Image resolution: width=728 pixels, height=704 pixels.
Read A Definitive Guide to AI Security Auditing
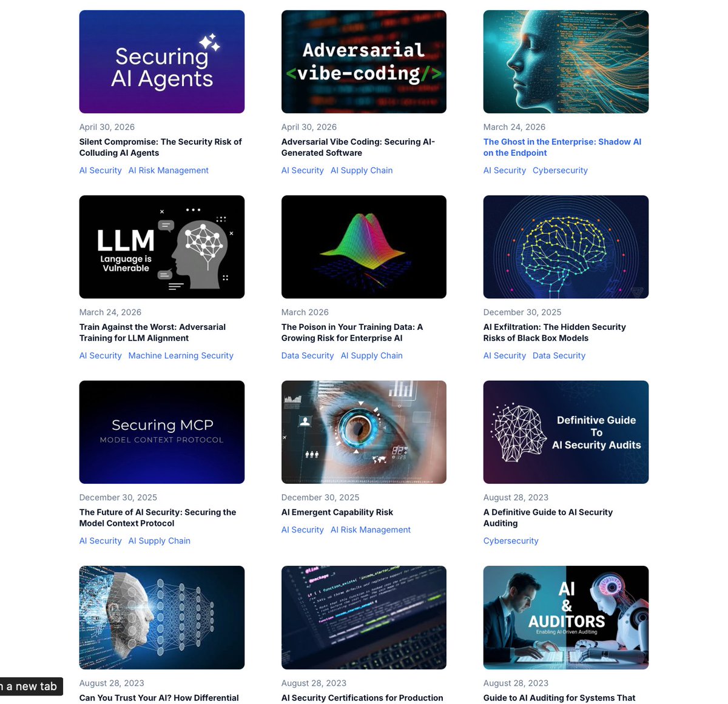pyautogui.click(x=548, y=518)
